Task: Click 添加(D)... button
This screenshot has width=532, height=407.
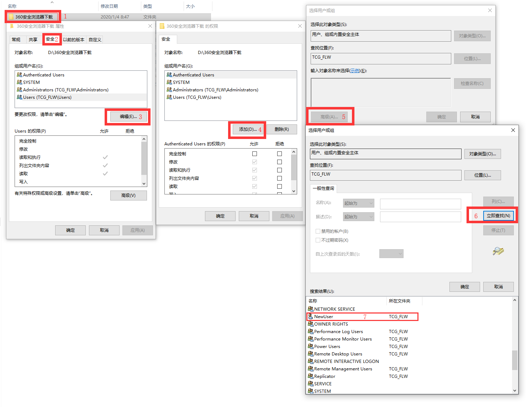Action: click(x=248, y=129)
